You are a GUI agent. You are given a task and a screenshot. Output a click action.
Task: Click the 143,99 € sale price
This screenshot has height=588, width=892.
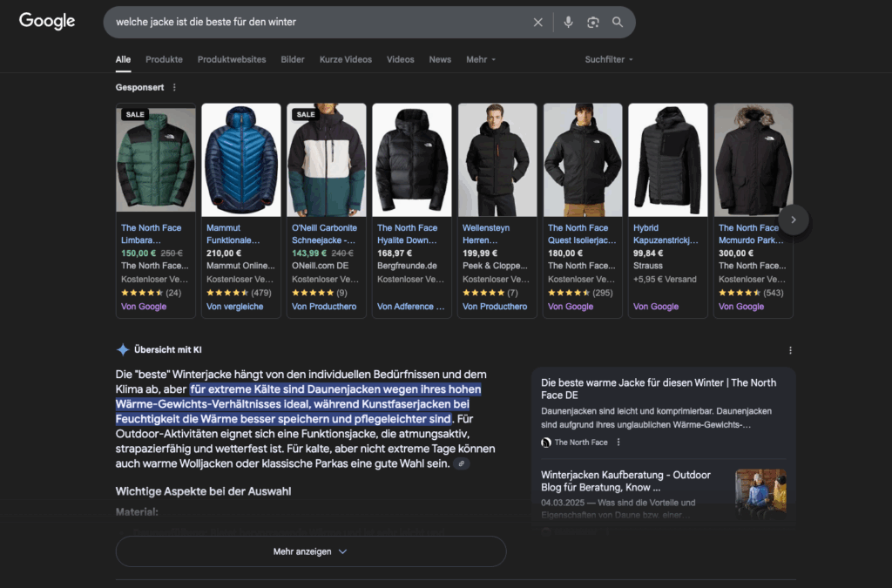pyautogui.click(x=309, y=253)
